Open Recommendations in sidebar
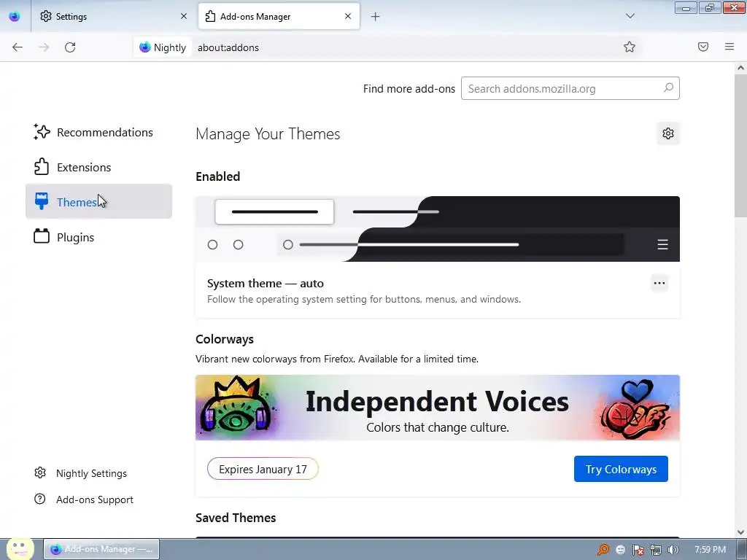 point(98,132)
